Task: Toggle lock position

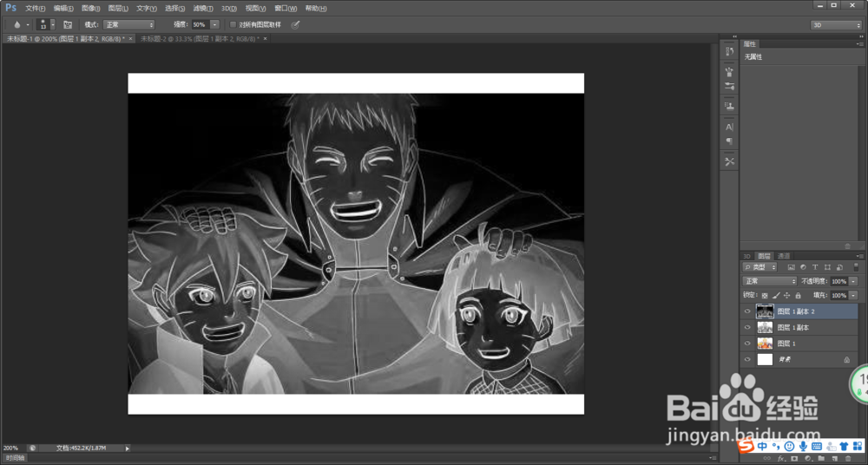Action: click(786, 296)
